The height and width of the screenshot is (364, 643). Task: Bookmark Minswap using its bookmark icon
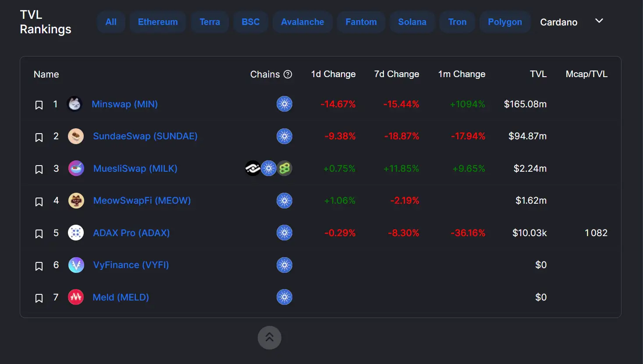click(x=39, y=105)
